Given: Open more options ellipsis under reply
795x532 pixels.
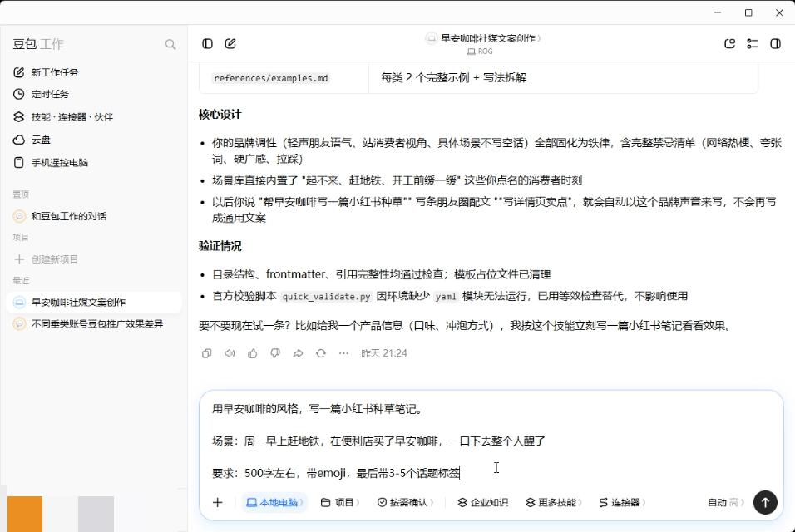Looking at the screenshot, I should (x=343, y=353).
